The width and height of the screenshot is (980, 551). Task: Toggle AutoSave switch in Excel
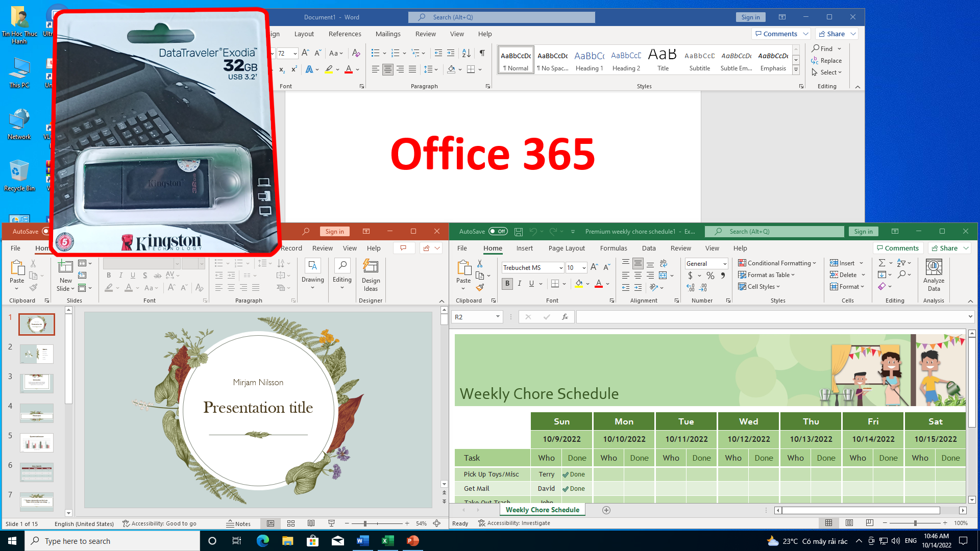498,231
